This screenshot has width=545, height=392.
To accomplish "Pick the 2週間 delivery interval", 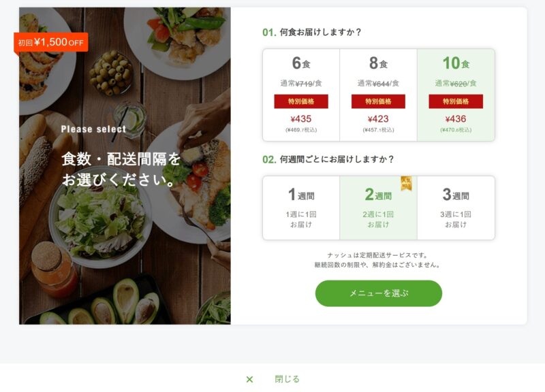I will click(x=378, y=208).
